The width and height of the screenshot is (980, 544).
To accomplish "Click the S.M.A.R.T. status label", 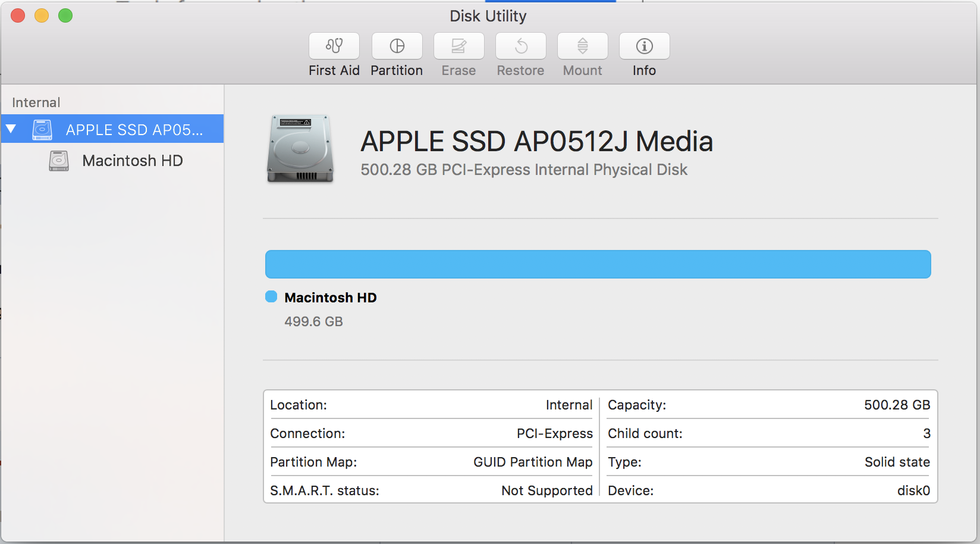I will pyautogui.click(x=324, y=490).
